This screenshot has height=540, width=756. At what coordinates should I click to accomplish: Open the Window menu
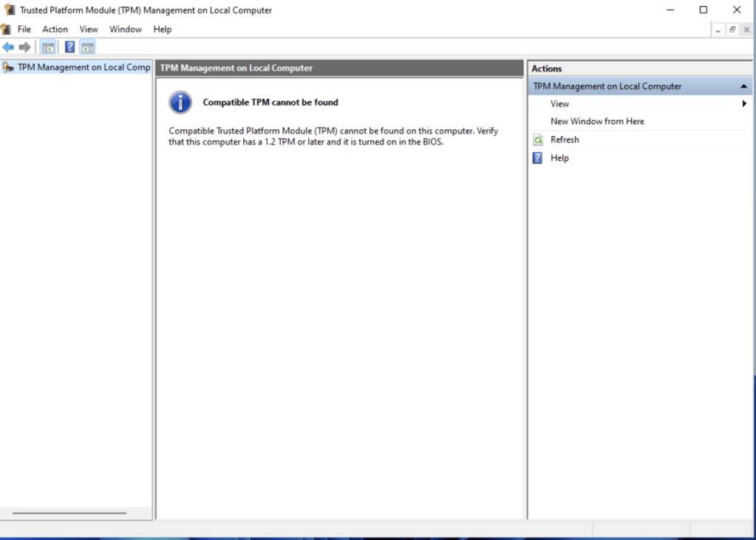pyautogui.click(x=125, y=29)
